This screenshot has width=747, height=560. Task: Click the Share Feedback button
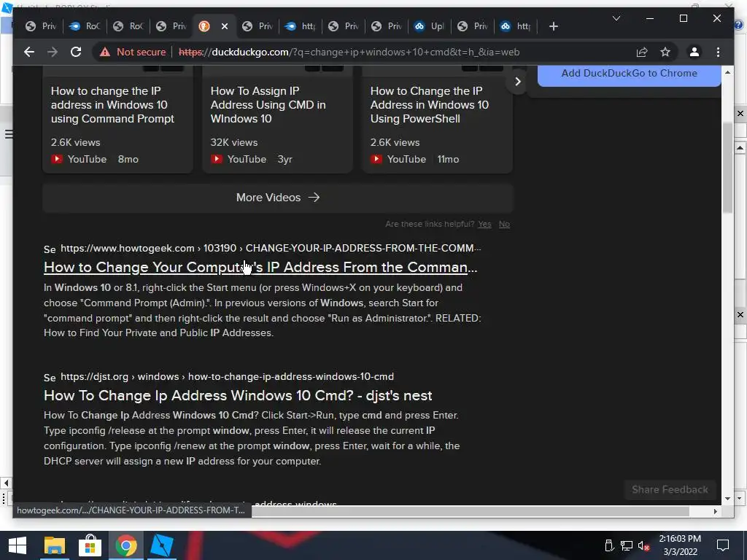pos(670,489)
